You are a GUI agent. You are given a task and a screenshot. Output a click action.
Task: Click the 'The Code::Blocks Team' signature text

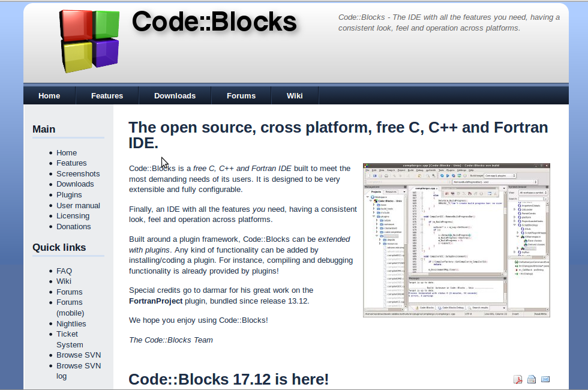pyautogui.click(x=170, y=340)
